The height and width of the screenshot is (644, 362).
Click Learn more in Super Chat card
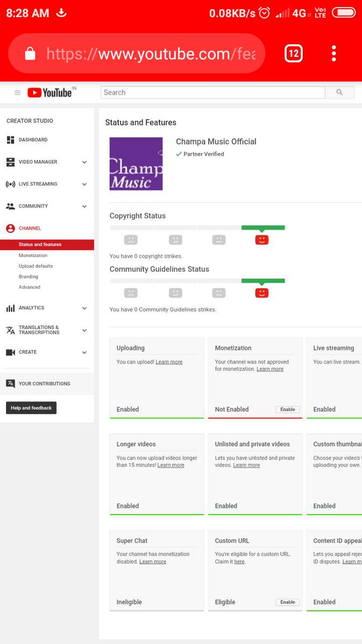153,562
